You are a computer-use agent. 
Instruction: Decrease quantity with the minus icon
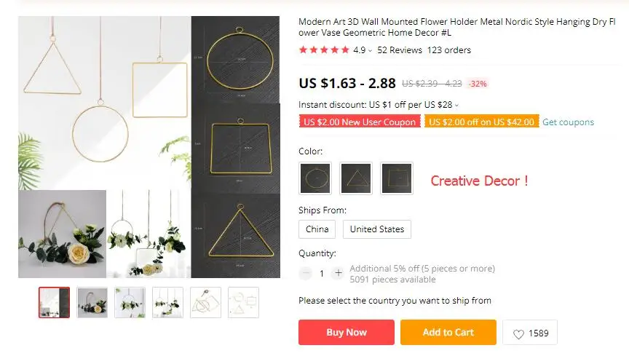click(x=306, y=273)
